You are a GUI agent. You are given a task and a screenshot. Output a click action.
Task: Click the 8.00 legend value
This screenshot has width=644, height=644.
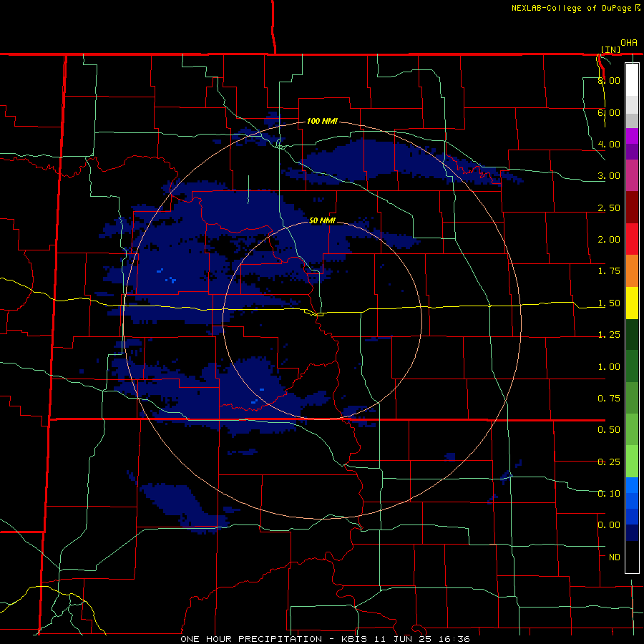coord(609,80)
